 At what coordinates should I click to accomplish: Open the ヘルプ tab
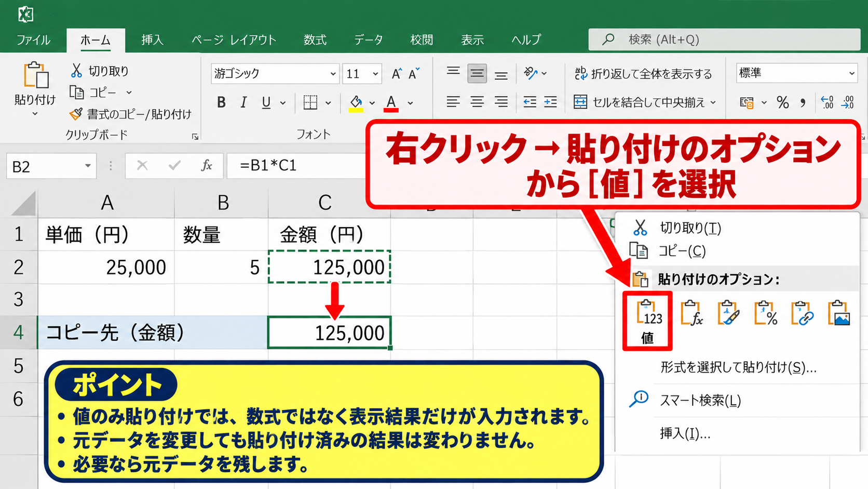pos(526,40)
